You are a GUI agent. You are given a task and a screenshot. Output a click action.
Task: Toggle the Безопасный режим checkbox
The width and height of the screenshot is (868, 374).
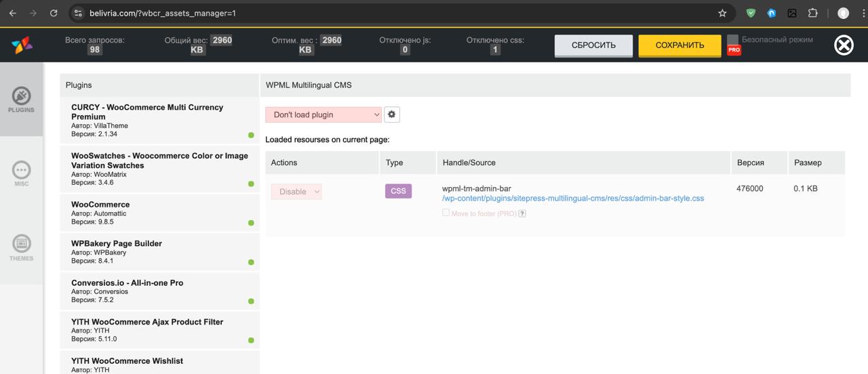[x=732, y=40]
